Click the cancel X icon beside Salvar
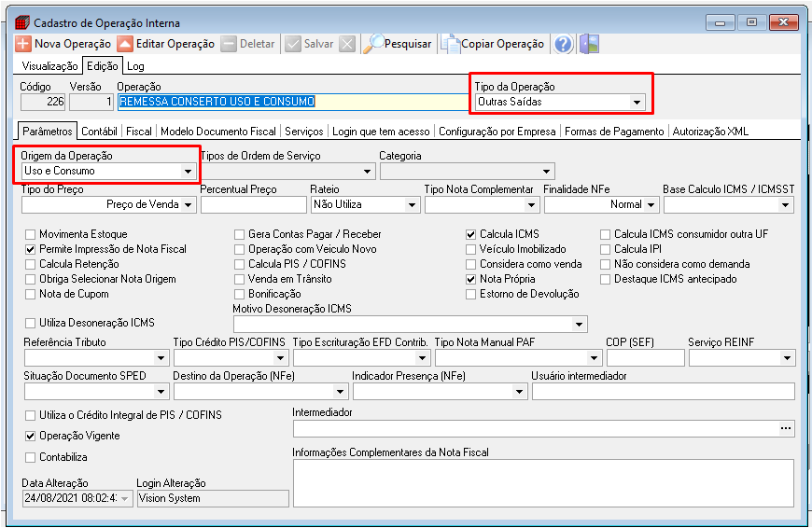The width and height of the screenshot is (812, 528). click(347, 44)
